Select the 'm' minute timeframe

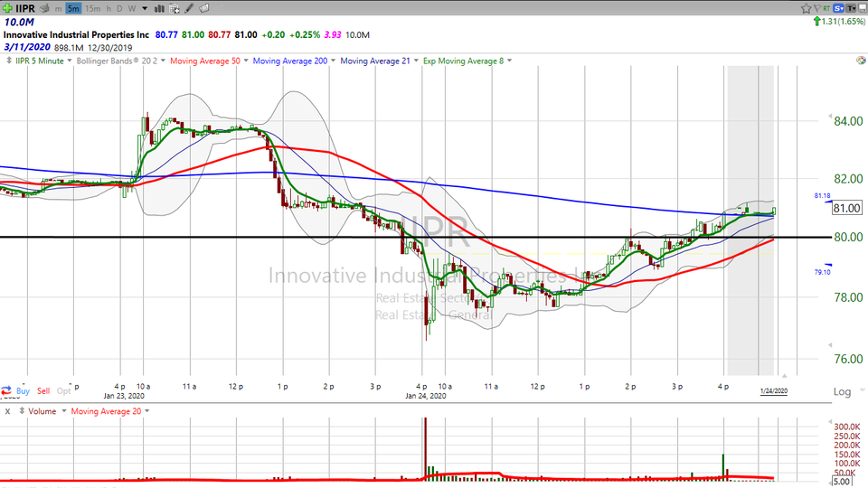pyautogui.click(x=58, y=8)
